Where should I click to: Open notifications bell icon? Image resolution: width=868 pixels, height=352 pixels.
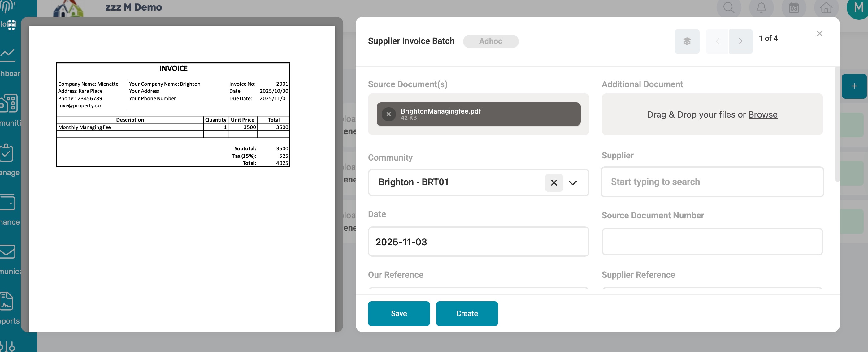tap(761, 7)
